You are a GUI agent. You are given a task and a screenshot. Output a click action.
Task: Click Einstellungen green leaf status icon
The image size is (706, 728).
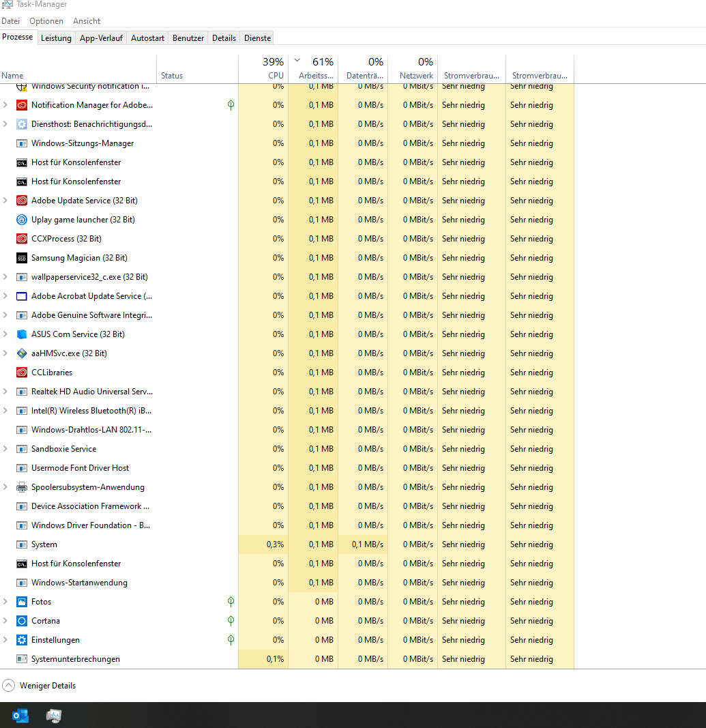click(x=231, y=640)
